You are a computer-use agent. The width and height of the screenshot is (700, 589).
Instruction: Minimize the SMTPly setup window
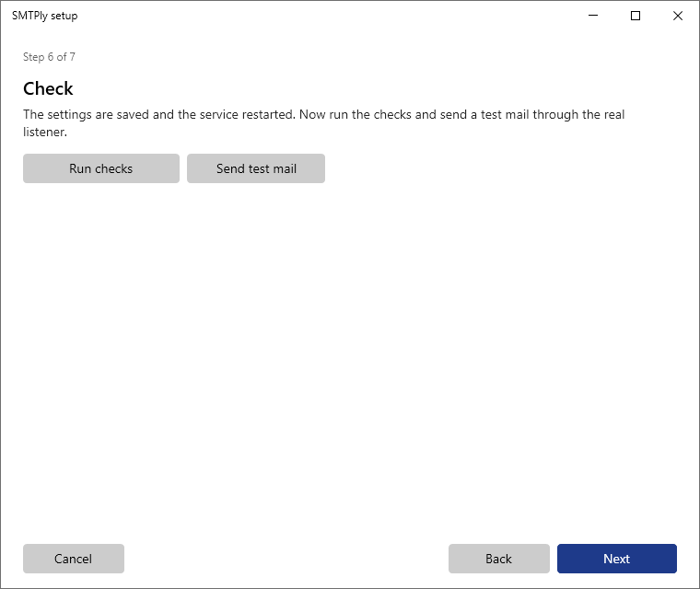tap(593, 16)
